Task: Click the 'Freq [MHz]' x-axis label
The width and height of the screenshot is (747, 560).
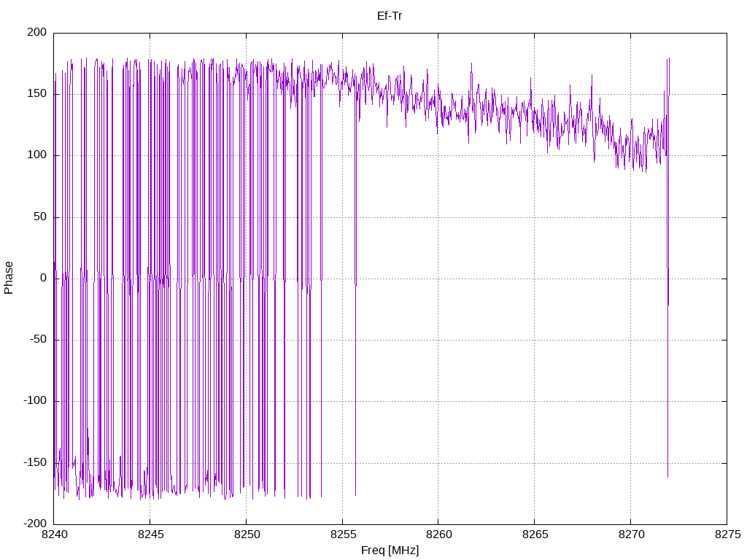Action: [390, 551]
